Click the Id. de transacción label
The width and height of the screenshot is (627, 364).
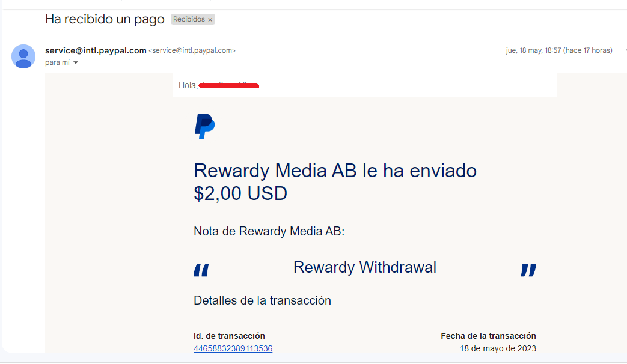pos(229,336)
